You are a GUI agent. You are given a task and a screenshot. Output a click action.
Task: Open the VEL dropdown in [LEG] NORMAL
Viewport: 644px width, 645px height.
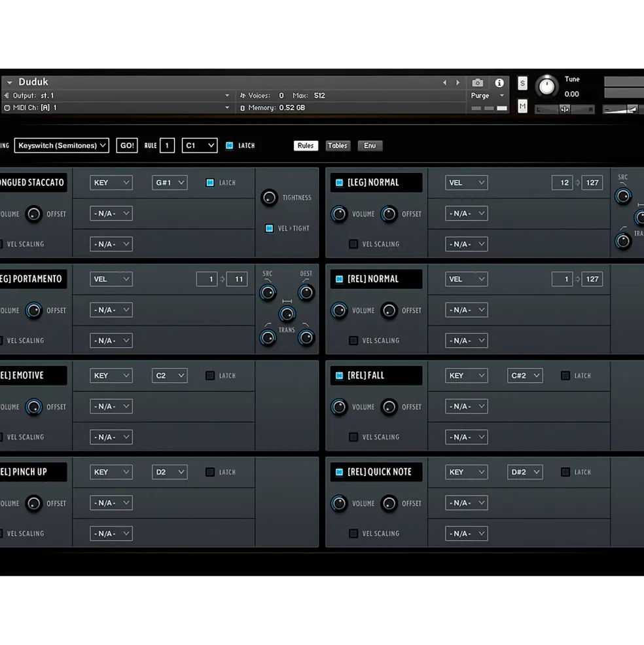coord(467,183)
